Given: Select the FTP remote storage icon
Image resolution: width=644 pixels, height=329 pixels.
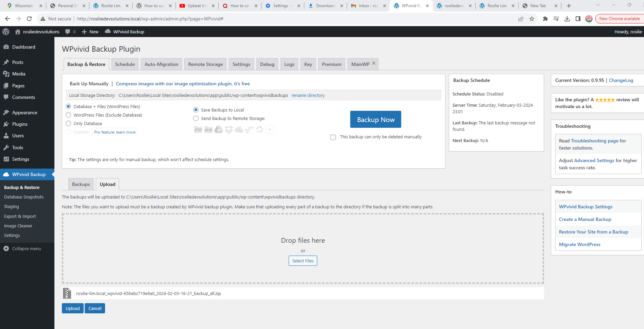Looking at the screenshot, I should pyautogui.click(x=198, y=129).
